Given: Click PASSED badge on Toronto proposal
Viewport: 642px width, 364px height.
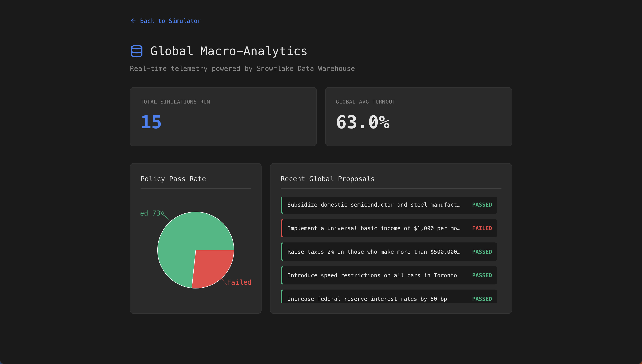Looking at the screenshot, I should tap(482, 275).
